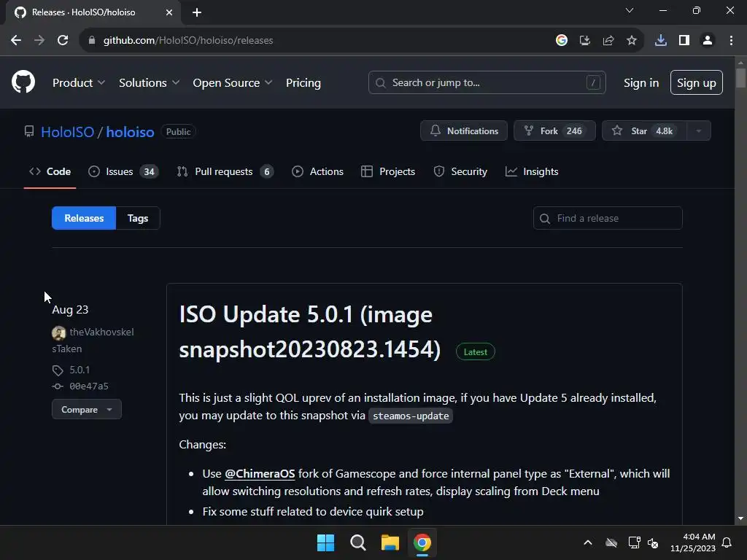This screenshot has height=560, width=747.
Task: Click Sign in link
Action: (641, 83)
